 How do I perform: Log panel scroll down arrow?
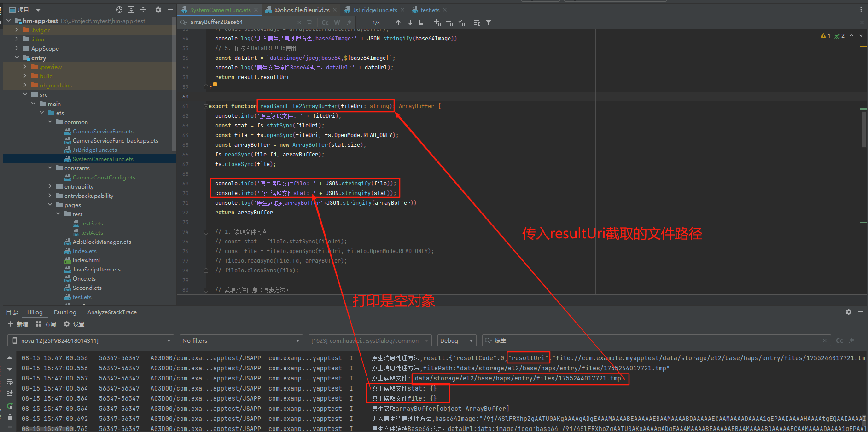click(x=10, y=369)
